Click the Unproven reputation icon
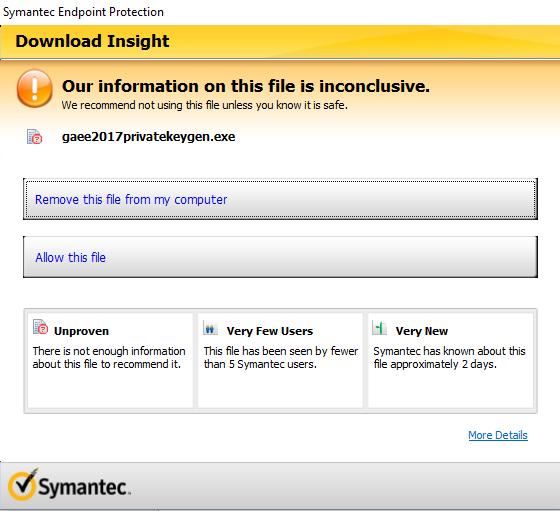The height and width of the screenshot is (511, 560). [x=40, y=327]
